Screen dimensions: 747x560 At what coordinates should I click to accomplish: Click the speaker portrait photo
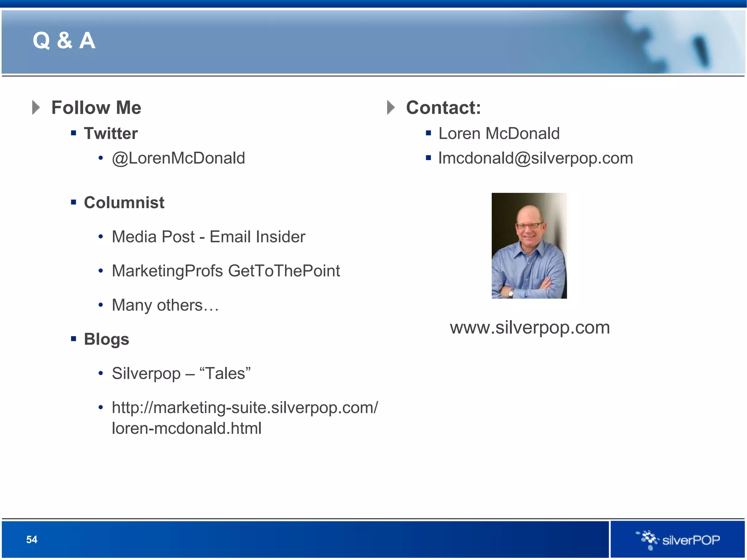(529, 246)
